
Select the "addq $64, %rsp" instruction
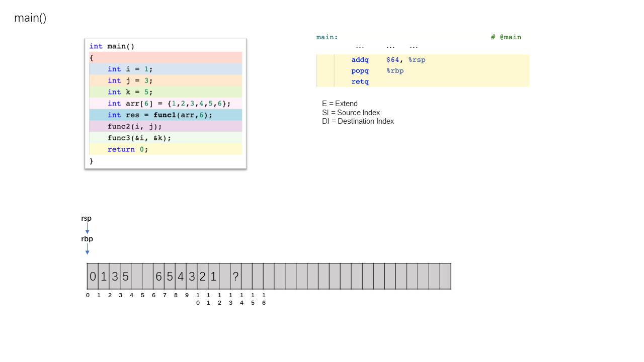click(388, 60)
